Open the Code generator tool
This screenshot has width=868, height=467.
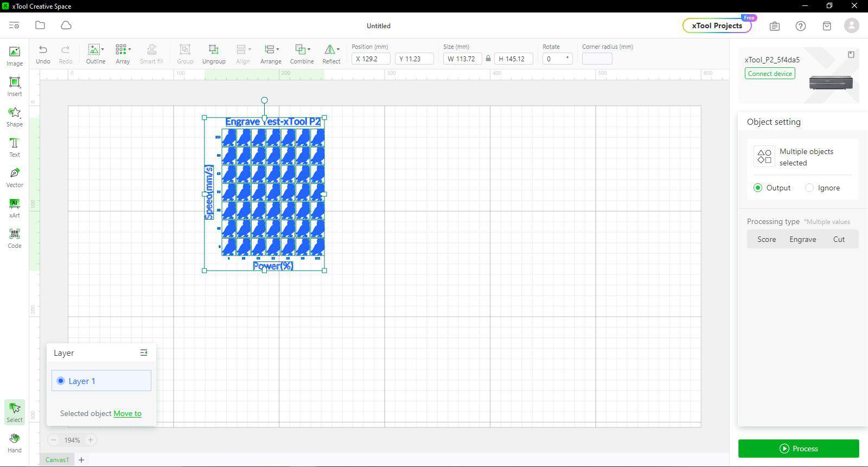tap(15, 238)
